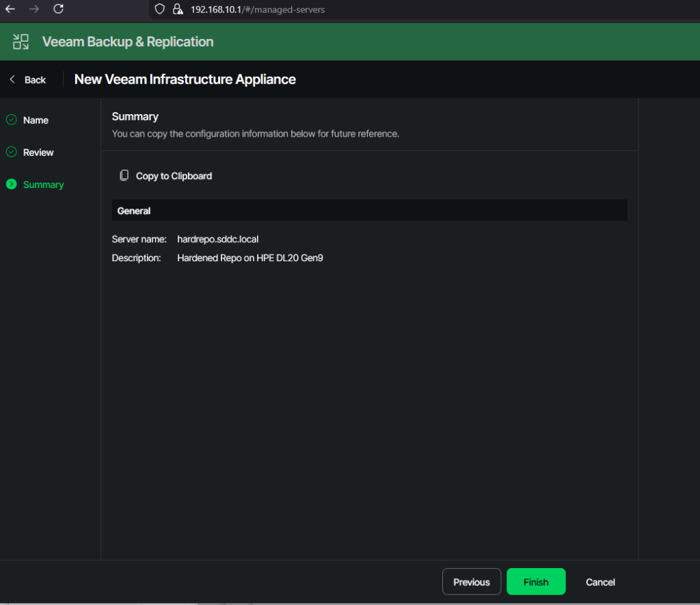Click the shield tracking protection icon
The image size is (700, 605).
(x=160, y=10)
